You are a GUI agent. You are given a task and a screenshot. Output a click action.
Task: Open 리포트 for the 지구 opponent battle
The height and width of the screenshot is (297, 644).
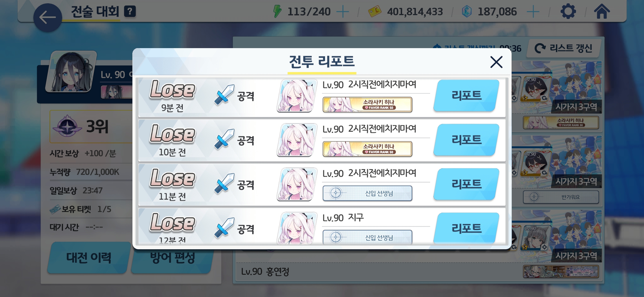coord(466,228)
